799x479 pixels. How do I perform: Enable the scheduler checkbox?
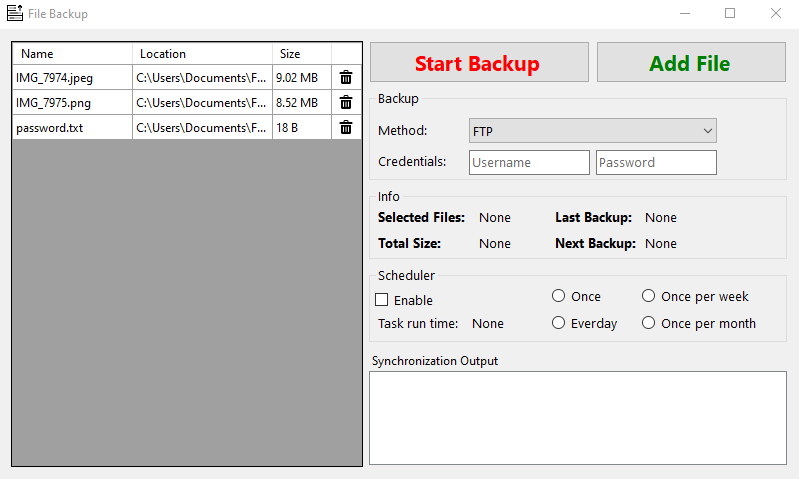click(x=382, y=300)
